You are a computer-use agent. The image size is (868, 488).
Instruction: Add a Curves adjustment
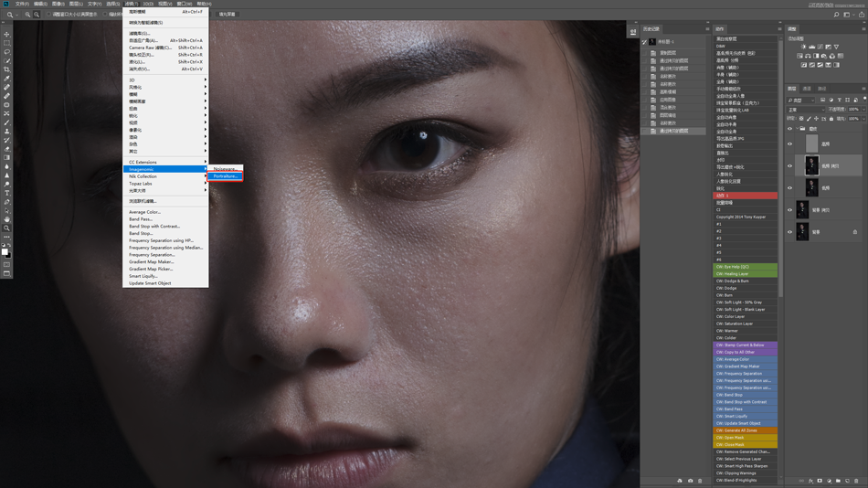point(820,48)
